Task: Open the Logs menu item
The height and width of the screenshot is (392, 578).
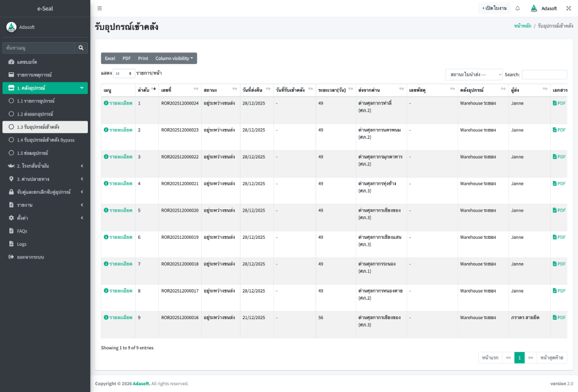Action: coord(21,244)
